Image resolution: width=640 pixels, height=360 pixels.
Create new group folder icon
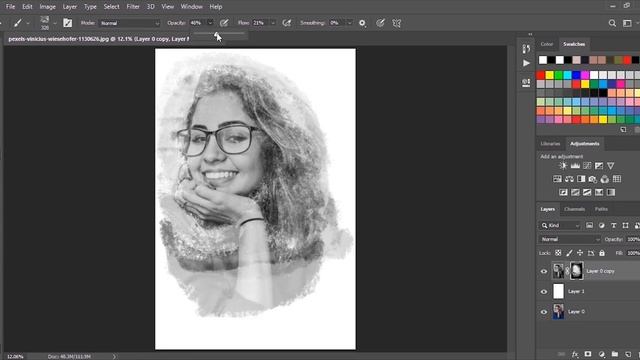click(x=615, y=354)
